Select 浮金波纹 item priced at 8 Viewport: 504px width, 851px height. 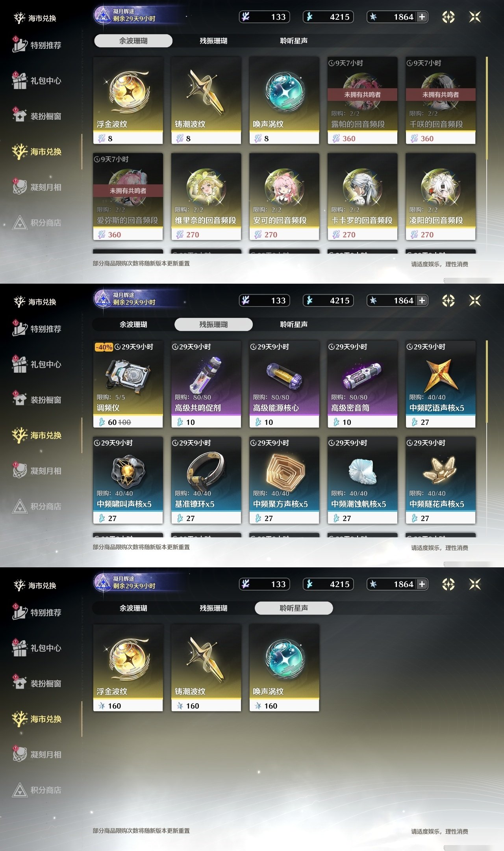pyautogui.click(x=128, y=100)
